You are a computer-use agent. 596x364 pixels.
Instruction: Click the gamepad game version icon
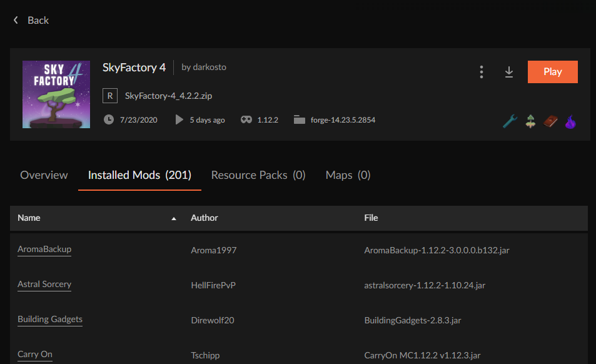point(246,119)
